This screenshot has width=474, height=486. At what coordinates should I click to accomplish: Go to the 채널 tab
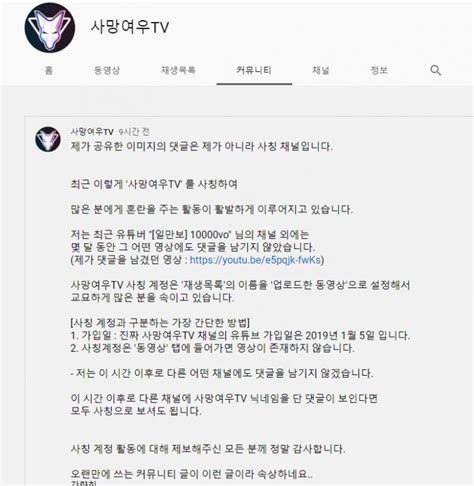click(321, 70)
